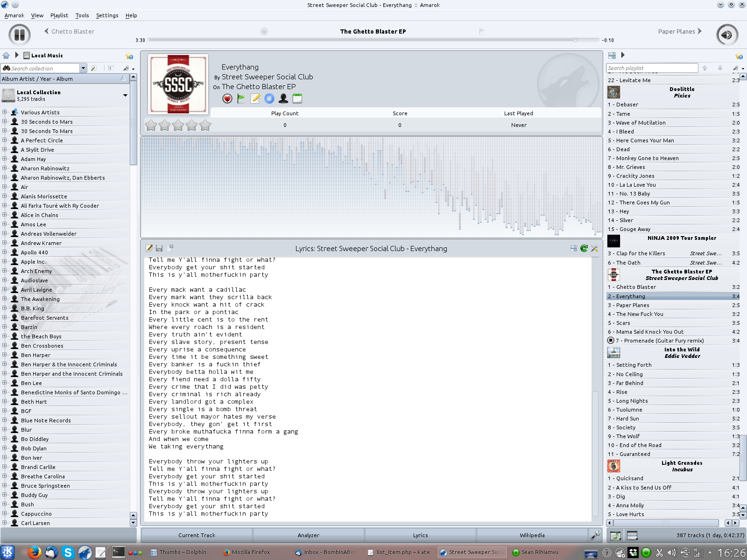
Task: Open the Playlist menu
Action: coord(59,15)
